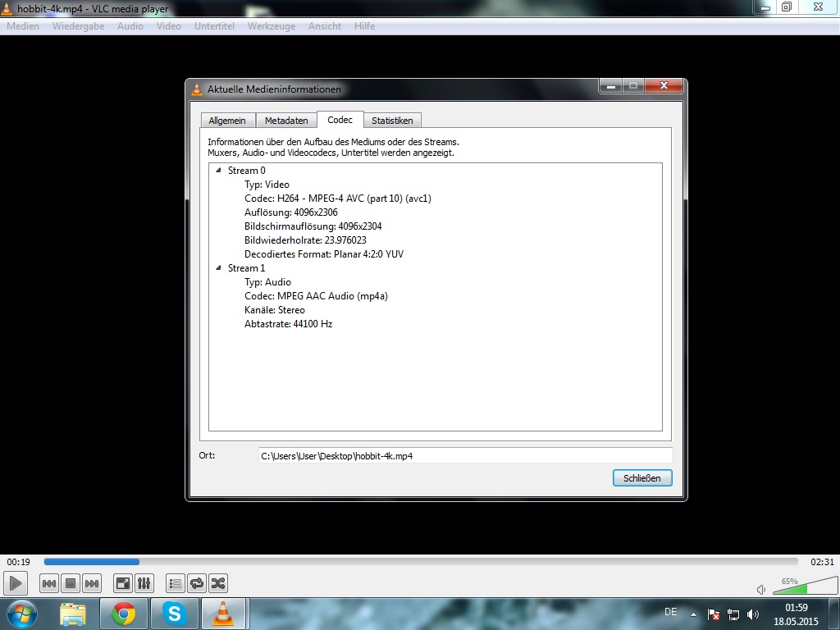This screenshot has width=840, height=630.
Task: Toggle fullscreen video mode
Action: tap(123, 583)
